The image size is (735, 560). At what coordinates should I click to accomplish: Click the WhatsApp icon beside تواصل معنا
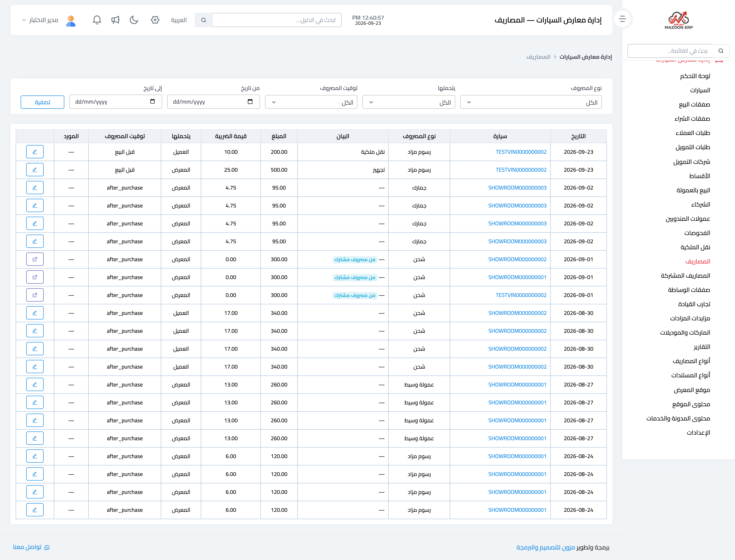click(47, 547)
